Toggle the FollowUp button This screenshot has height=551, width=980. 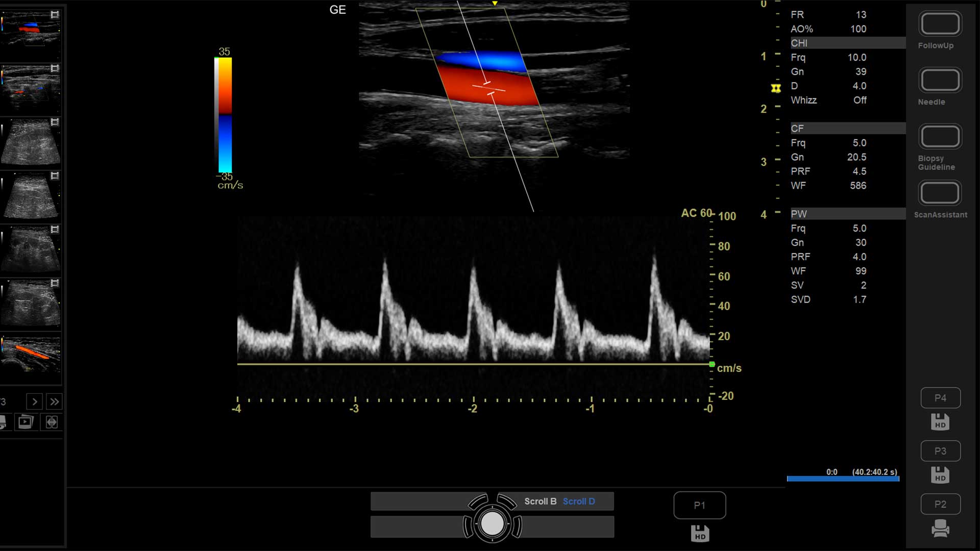(x=940, y=24)
